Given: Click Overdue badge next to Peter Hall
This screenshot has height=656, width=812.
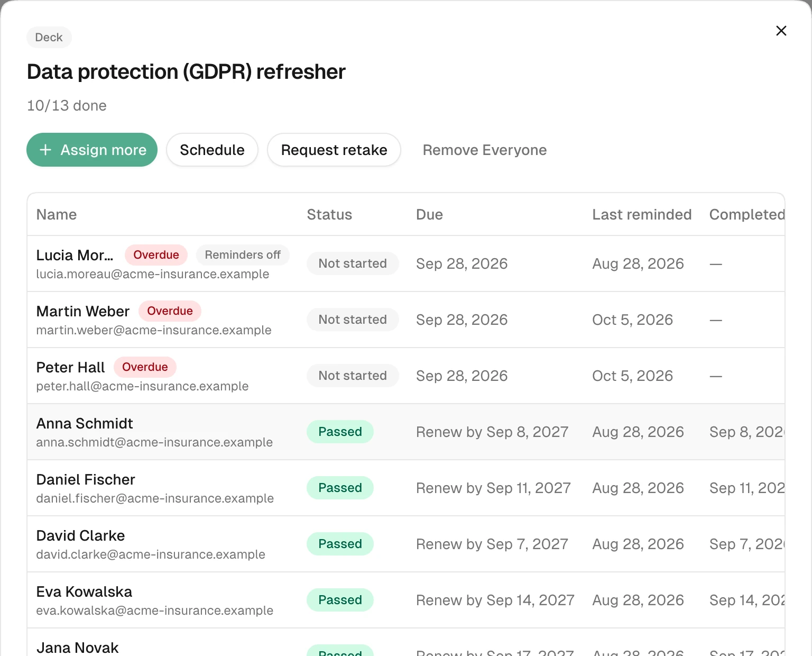Looking at the screenshot, I should [145, 367].
